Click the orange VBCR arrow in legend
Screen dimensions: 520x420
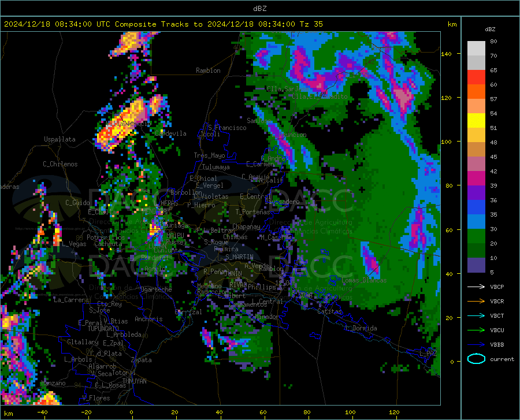click(476, 302)
